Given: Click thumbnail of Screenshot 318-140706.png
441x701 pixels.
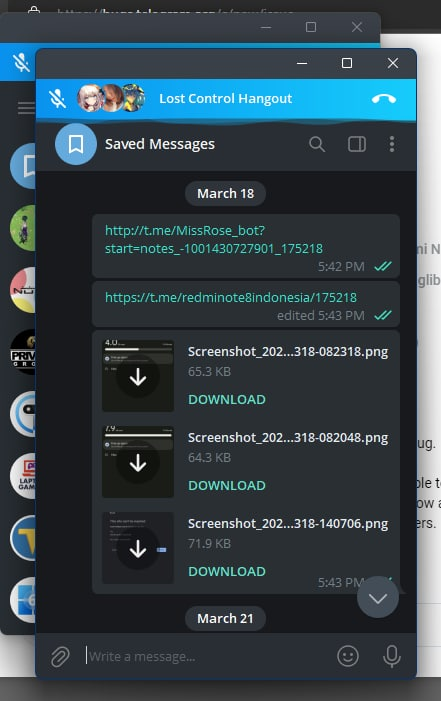Looking at the screenshot, I should tap(138, 548).
